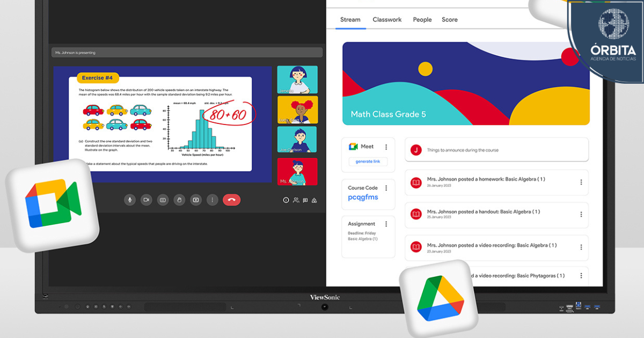Open more options in the meeting control bar
This screenshot has width=644, height=338.
(213, 200)
